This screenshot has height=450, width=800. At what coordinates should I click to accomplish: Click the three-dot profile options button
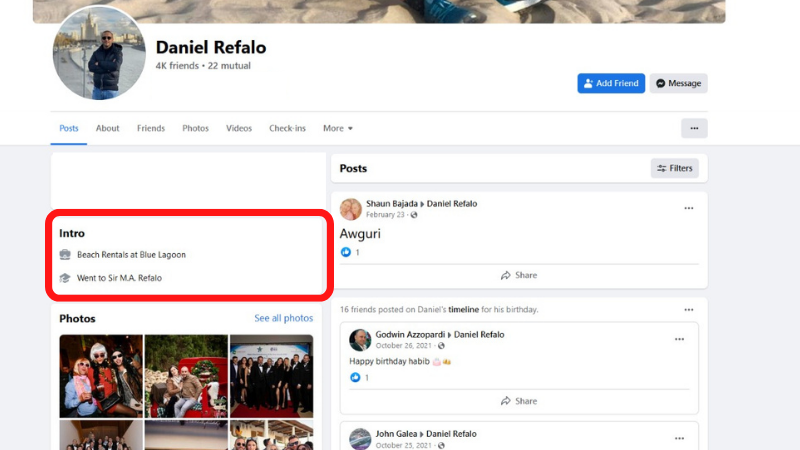tap(694, 128)
